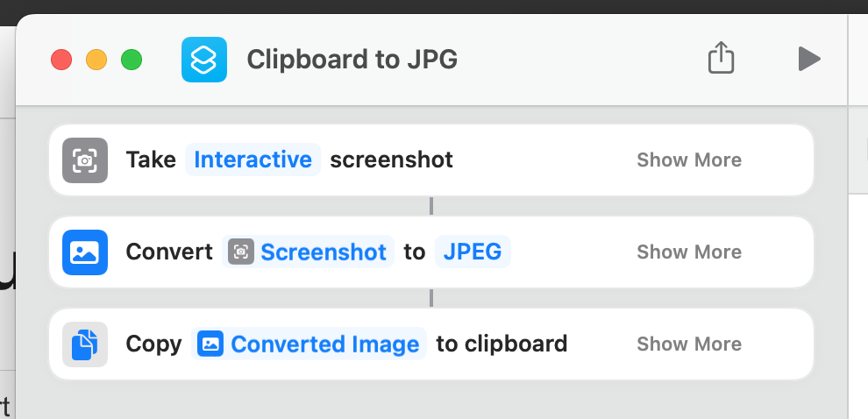This screenshot has width=868, height=419.
Task: Click the Shortcuts app icon in title bar
Action: [204, 60]
